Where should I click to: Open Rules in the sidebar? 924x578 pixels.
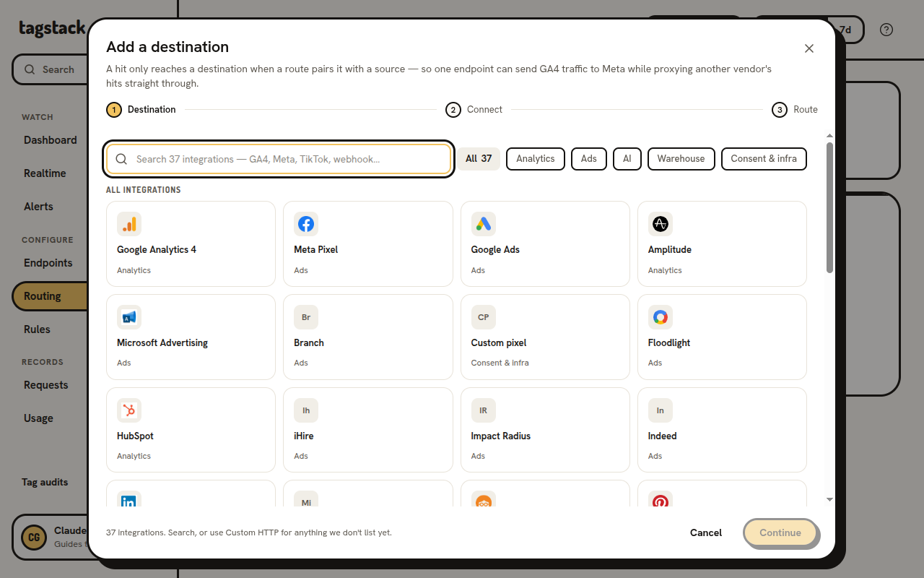pyautogui.click(x=37, y=329)
